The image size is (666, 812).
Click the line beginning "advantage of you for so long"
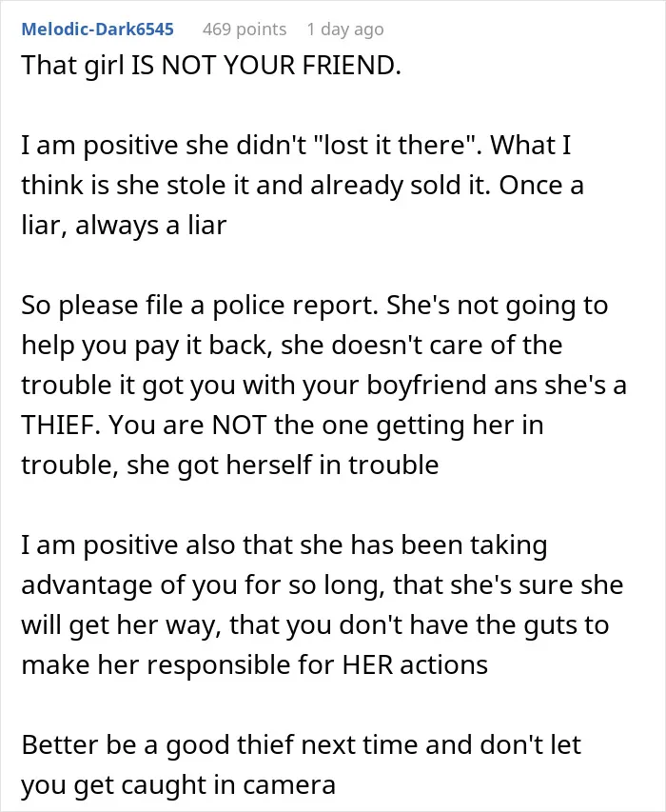(322, 585)
